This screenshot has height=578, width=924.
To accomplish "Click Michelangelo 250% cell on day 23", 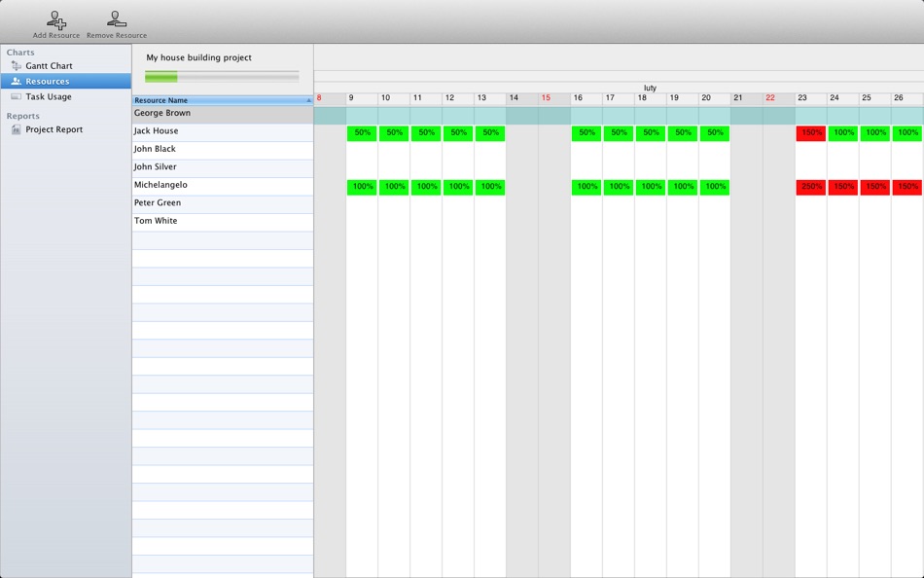I will click(811, 187).
